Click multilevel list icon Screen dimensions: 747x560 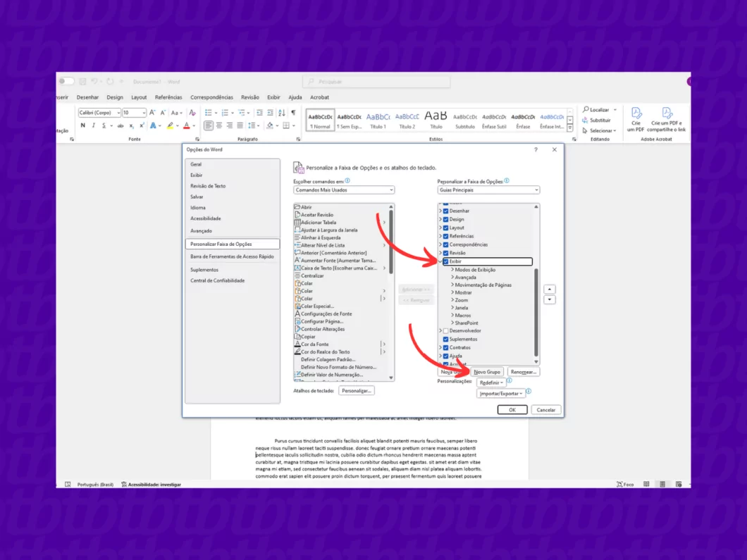[242, 113]
